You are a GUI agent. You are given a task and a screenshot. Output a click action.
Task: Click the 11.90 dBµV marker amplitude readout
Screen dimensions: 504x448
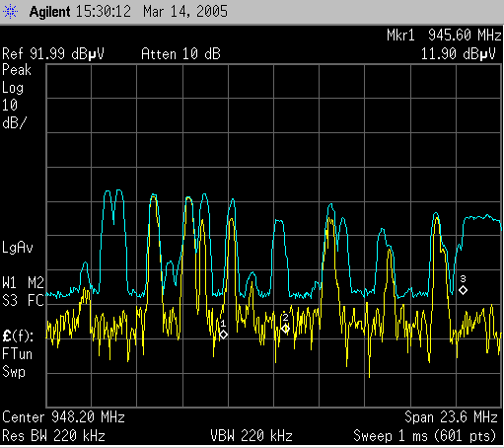pos(458,53)
